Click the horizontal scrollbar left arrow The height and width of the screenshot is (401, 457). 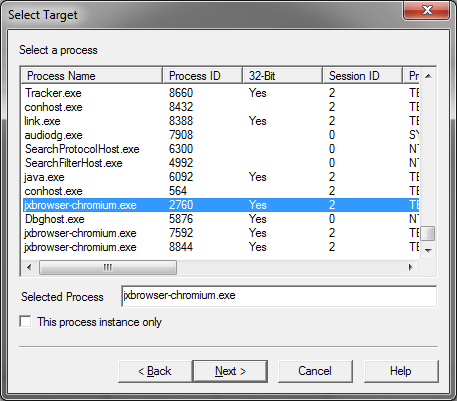(29, 267)
